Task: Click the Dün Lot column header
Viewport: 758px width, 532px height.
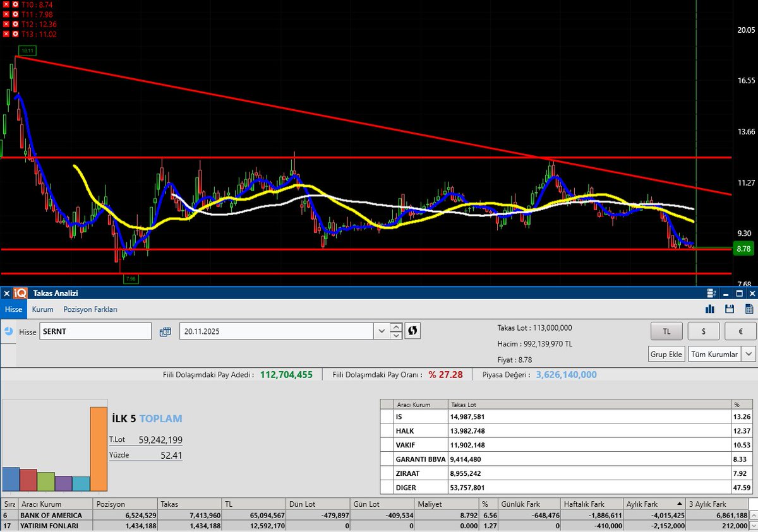Action: [x=319, y=504]
